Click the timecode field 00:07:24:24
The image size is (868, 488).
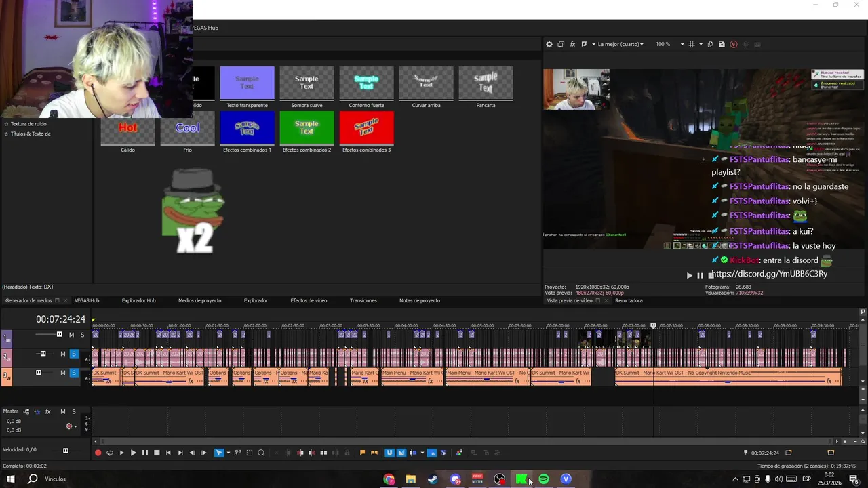60,319
